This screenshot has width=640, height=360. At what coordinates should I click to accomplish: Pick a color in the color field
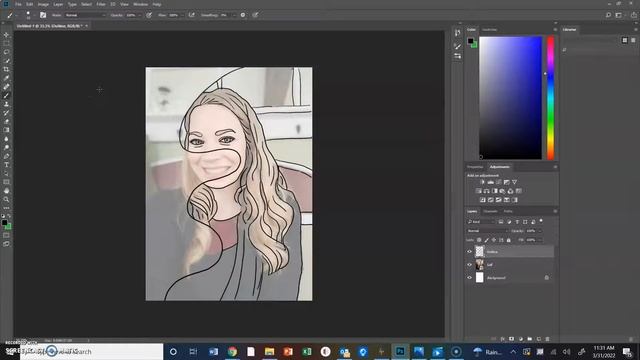[511, 98]
